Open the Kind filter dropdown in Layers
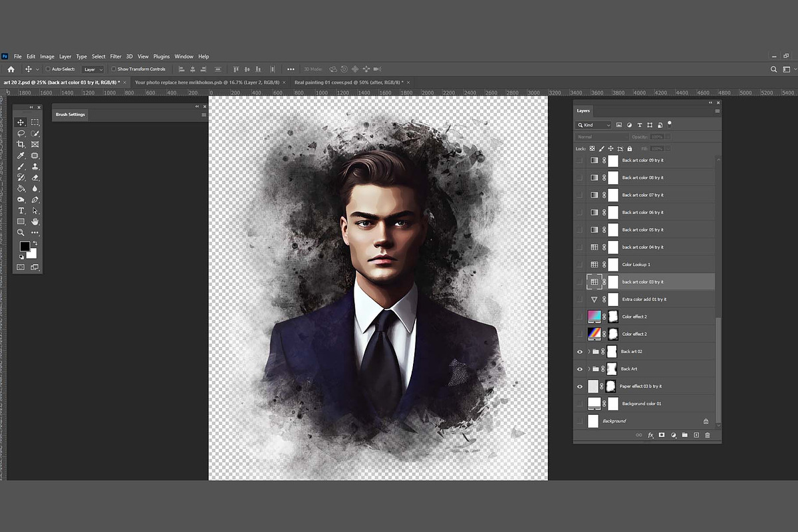Viewport: 798px width, 532px height. 594,125
